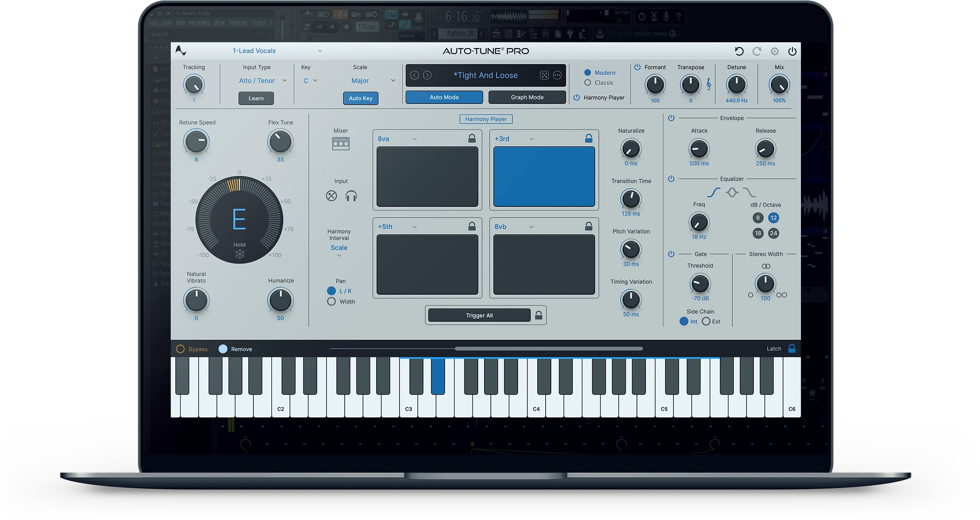Click the Trigger All button
Image resolution: width=980 pixels, height=520 pixels.
point(479,315)
